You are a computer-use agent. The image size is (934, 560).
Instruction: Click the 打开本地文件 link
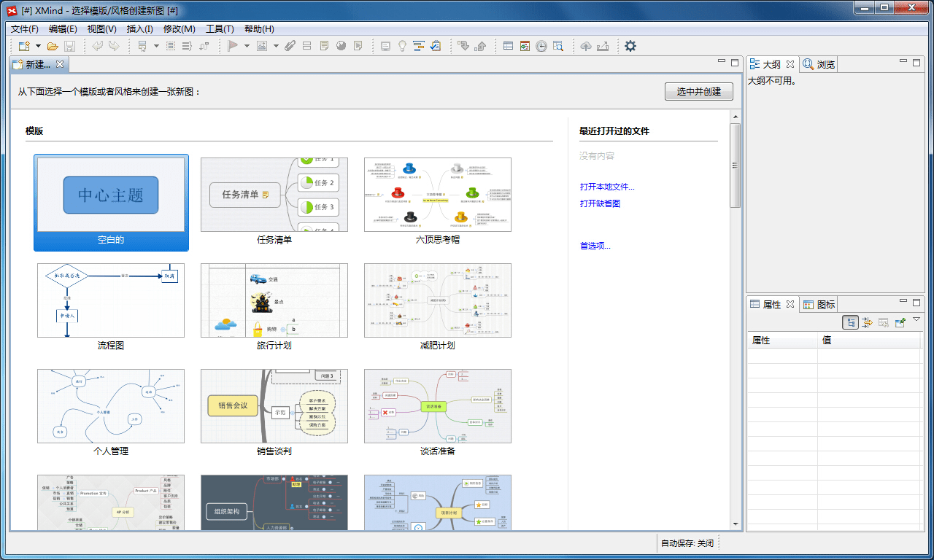click(607, 187)
